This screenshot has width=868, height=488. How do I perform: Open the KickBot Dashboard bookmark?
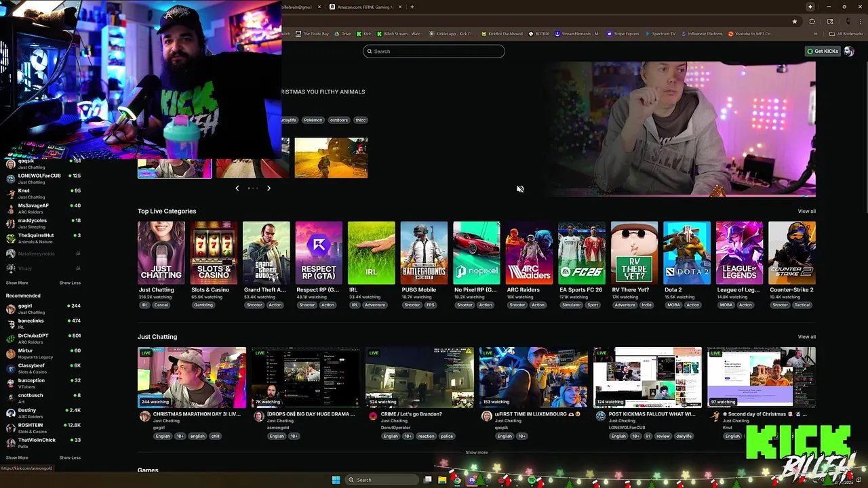(x=502, y=34)
